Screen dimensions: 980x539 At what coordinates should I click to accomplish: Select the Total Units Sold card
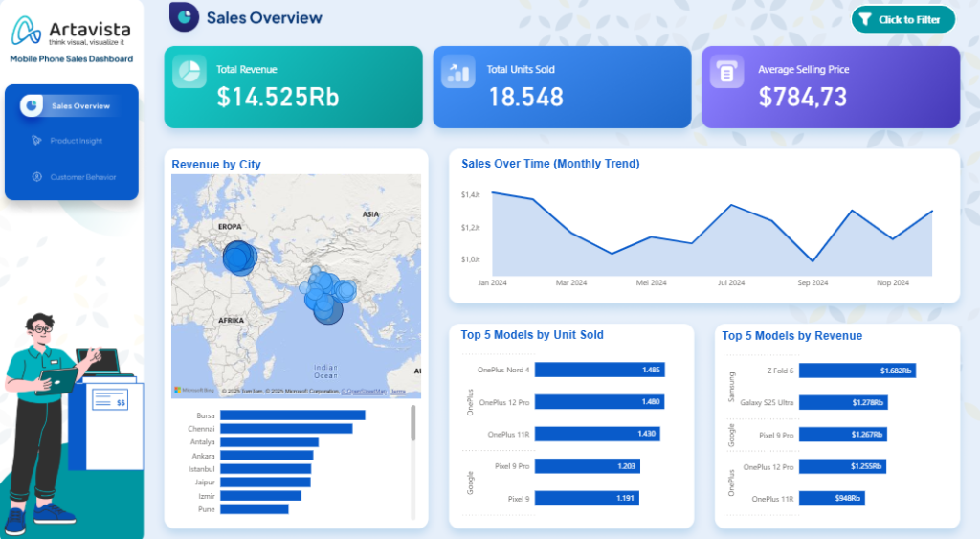(x=562, y=87)
